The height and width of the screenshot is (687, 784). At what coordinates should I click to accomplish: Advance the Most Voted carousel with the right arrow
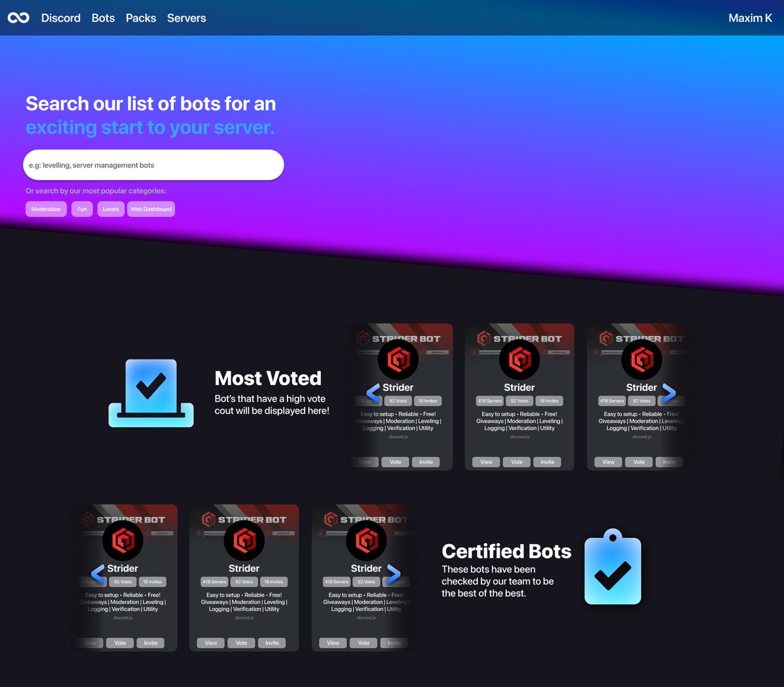point(669,393)
